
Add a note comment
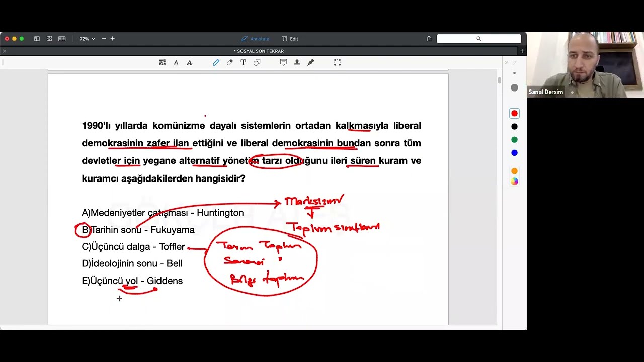click(283, 62)
